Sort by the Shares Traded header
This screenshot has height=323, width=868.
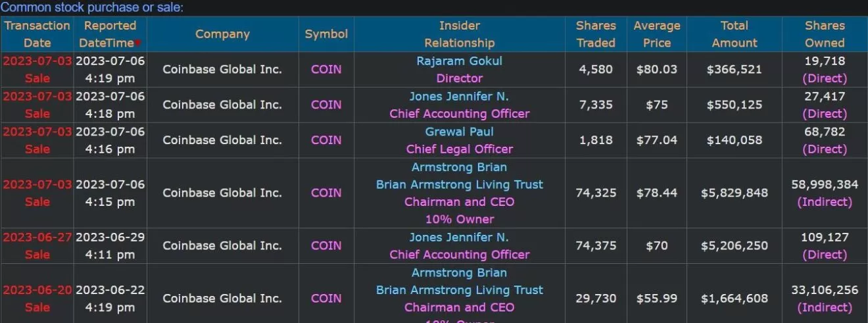[596, 34]
